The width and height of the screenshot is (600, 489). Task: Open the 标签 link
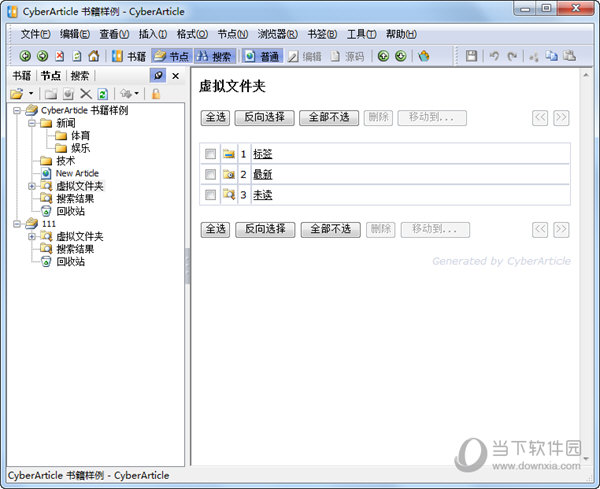point(262,154)
